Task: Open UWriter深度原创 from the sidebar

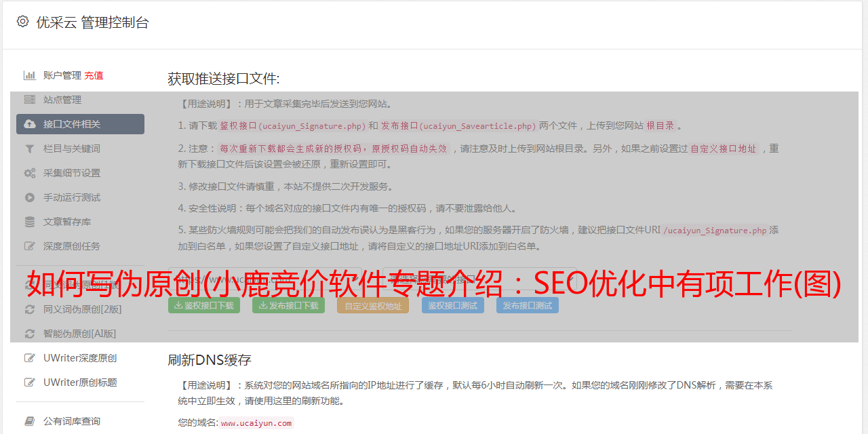Action: pos(80,358)
